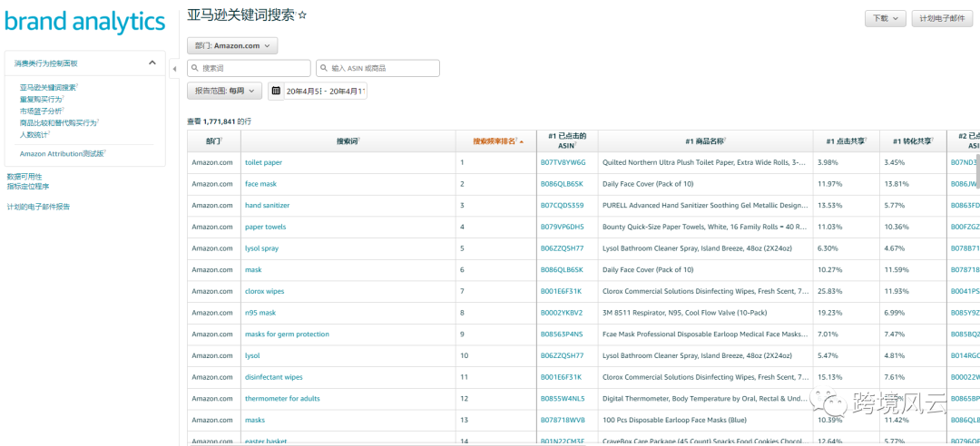Click ASIN B0002YKBV2 link
Viewport: 980px width, 446px height.
pyautogui.click(x=562, y=313)
